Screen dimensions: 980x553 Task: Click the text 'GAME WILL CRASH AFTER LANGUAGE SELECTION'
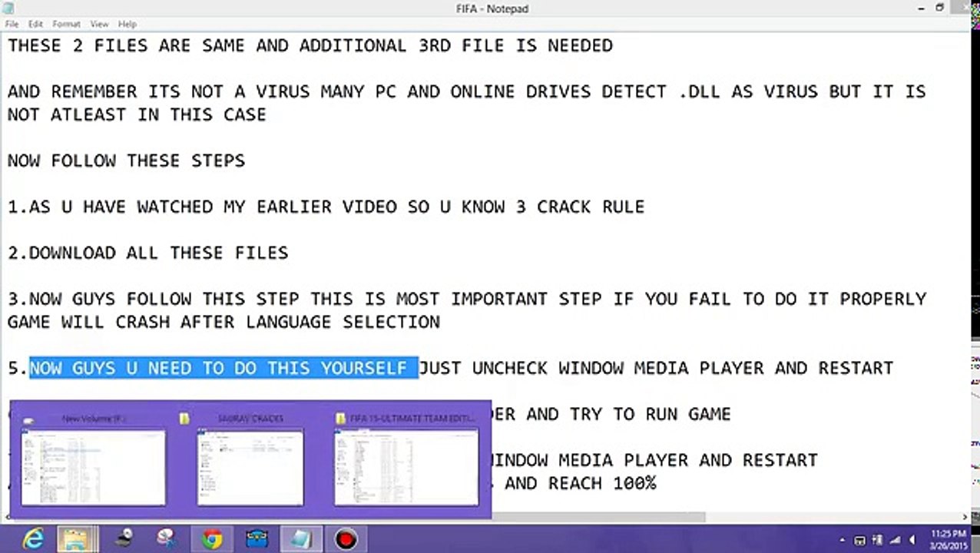tap(223, 322)
